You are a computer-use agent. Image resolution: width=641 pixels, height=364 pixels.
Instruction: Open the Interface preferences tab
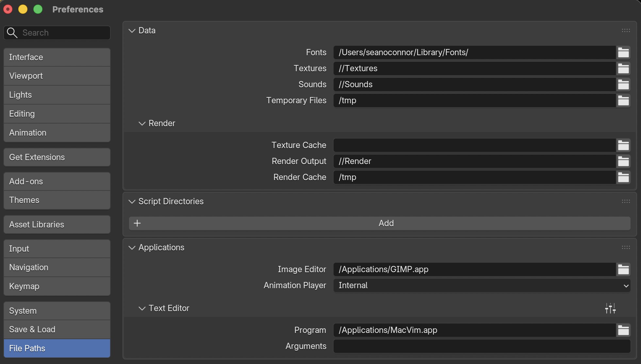(x=57, y=57)
